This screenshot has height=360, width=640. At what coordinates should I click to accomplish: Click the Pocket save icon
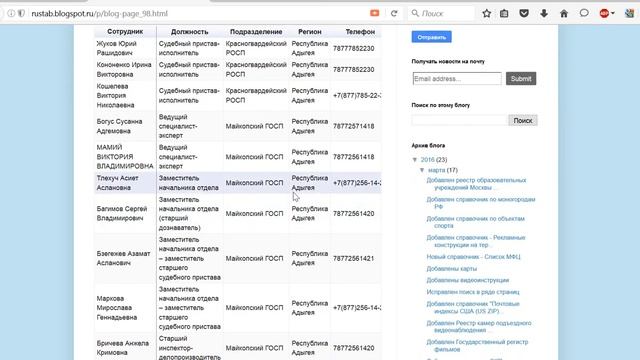pos(524,13)
